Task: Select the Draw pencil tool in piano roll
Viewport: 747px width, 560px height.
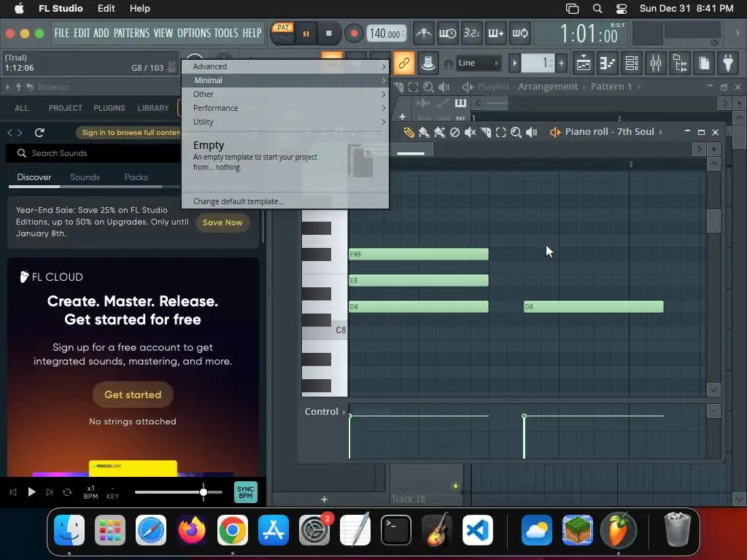Action: 409,133
